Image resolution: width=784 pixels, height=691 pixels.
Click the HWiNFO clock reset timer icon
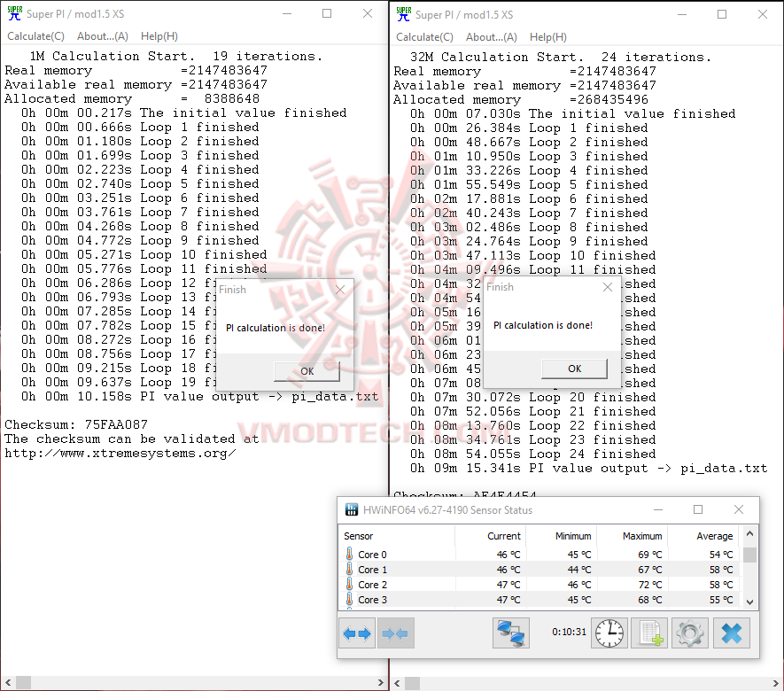tap(609, 633)
